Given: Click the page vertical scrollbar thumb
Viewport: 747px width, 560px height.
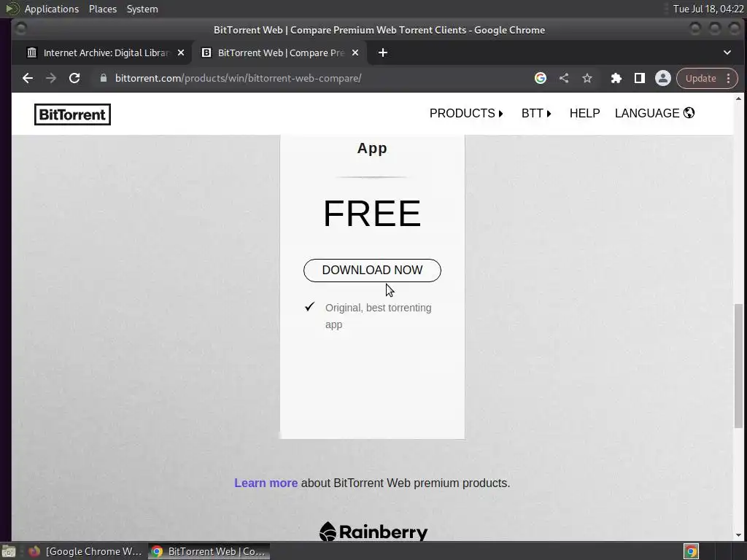Looking at the screenshot, I should pyautogui.click(x=738, y=365).
